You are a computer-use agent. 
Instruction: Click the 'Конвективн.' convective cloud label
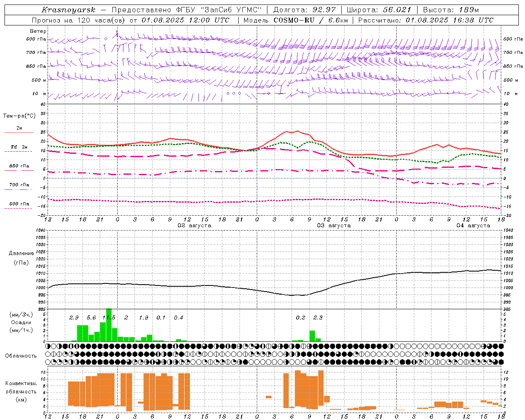(21, 383)
